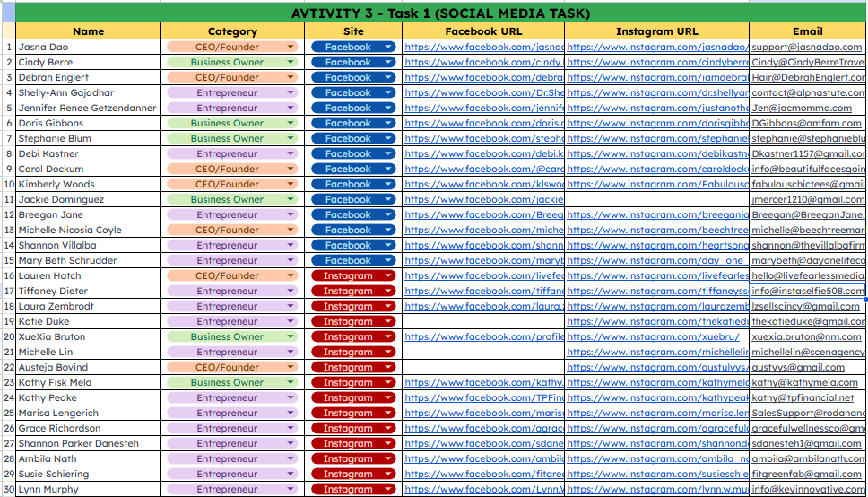The height and width of the screenshot is (497, 868).
Task: Select the Email column header cell
Action: (808, 31)
